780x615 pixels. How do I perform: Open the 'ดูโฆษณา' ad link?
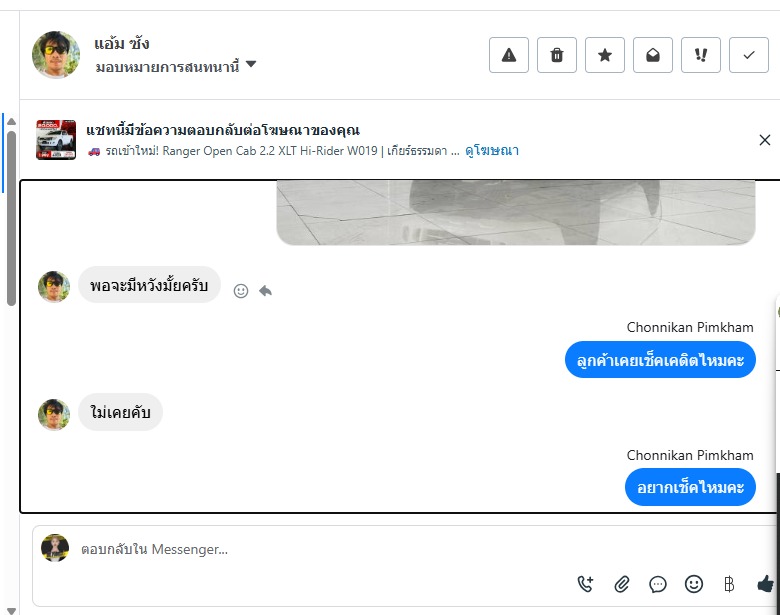492,151
